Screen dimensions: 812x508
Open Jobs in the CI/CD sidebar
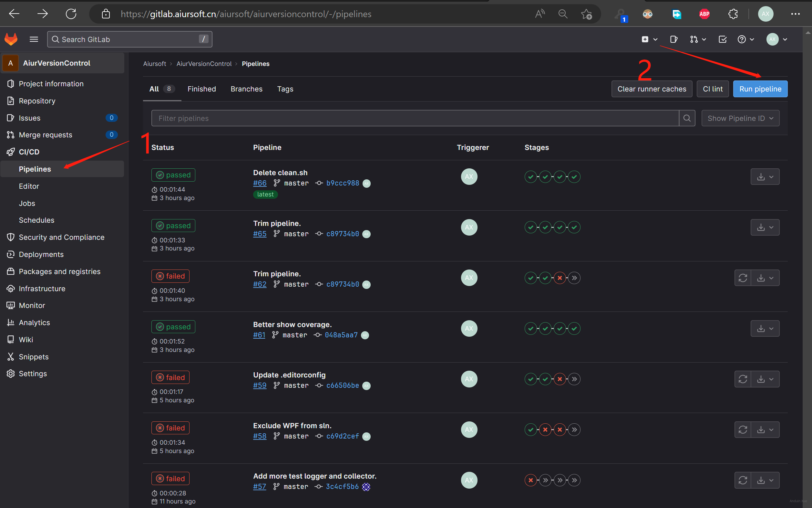[27, 203]
